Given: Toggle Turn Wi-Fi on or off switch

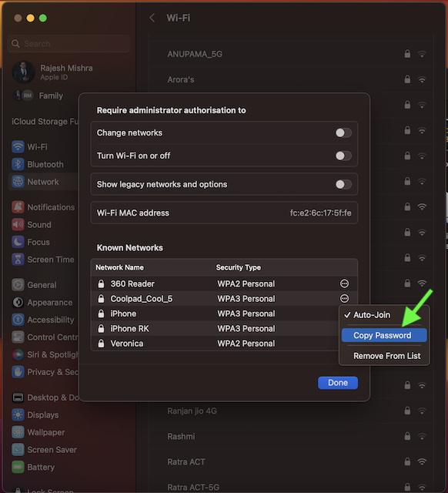Looking at the screenshot, I should point(343,156).
